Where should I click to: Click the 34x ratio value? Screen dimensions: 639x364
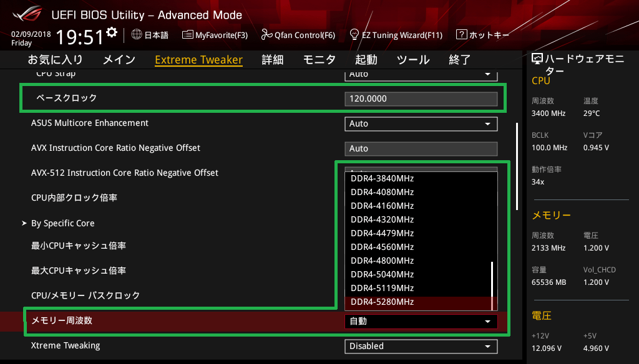(x=538, y=182)
